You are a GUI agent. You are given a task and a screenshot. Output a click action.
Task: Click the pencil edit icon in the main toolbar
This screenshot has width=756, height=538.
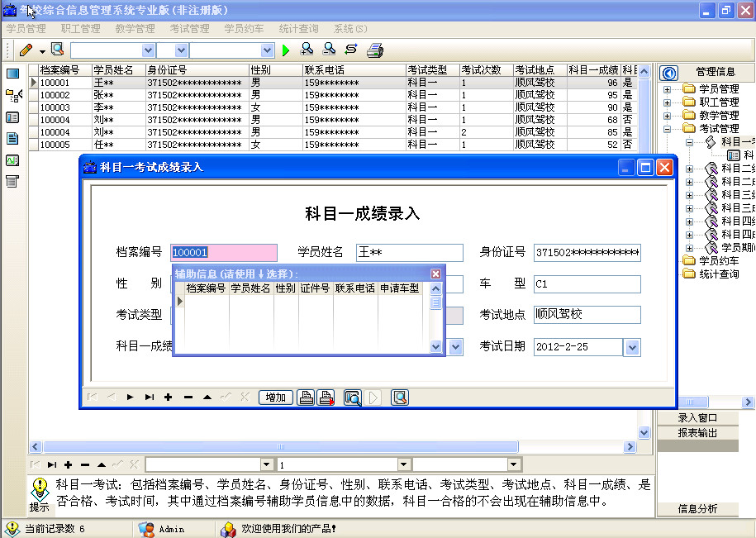click(26, 50)
